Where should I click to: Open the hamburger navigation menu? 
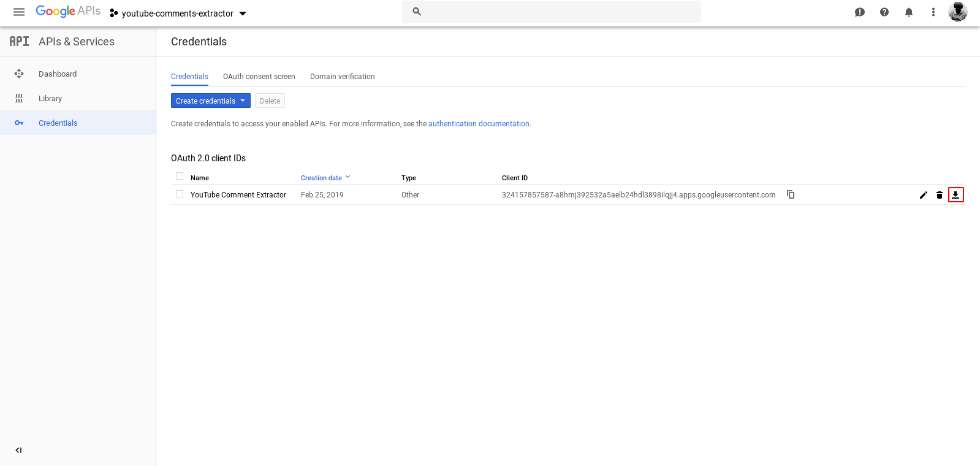click(x=19, y=12)
